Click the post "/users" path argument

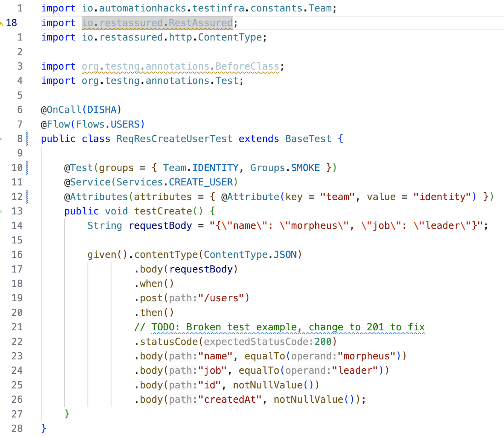[x=222, y=298]
